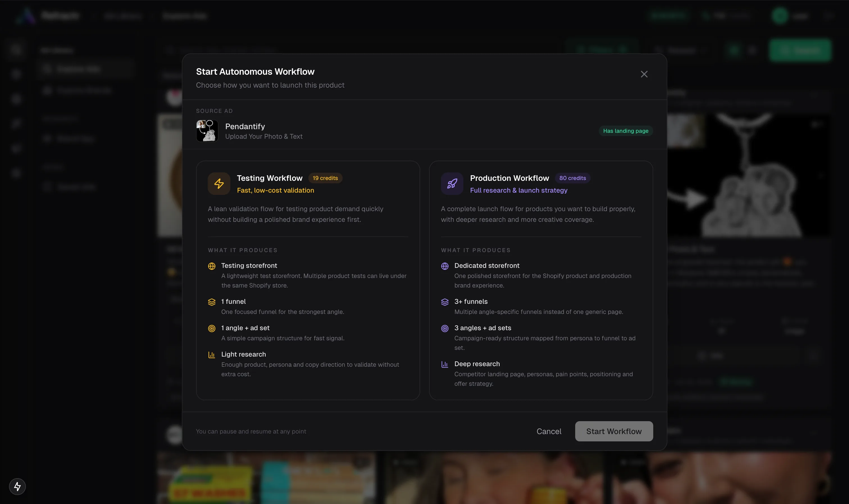Select the Testing Workflow title
The height and width of the screenshot is (504, 849).
point(270,178)
